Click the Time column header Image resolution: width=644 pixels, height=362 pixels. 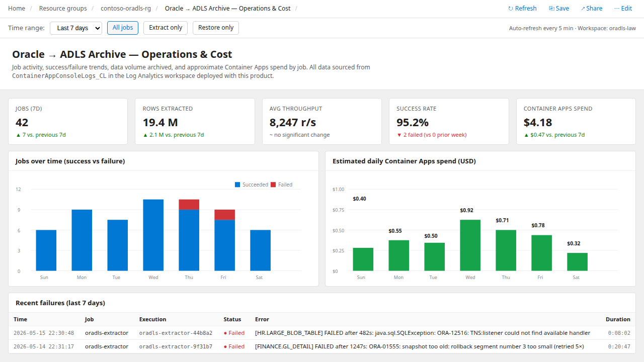[x=20, y=319]
